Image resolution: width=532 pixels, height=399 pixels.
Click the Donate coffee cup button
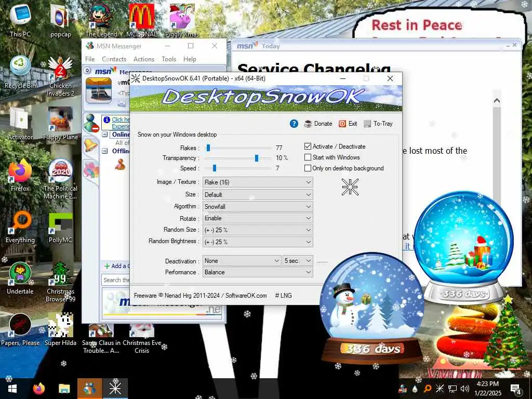(318, 124)
